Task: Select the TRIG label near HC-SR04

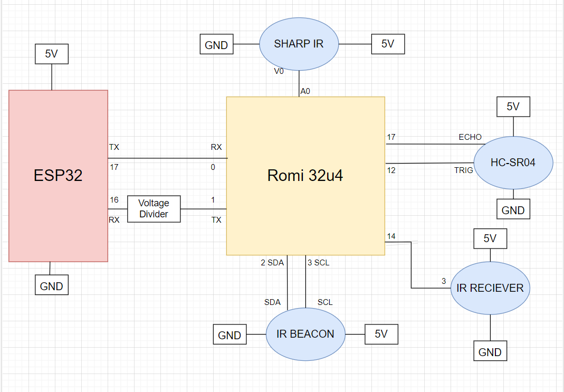Action: (x=464, y=170)
